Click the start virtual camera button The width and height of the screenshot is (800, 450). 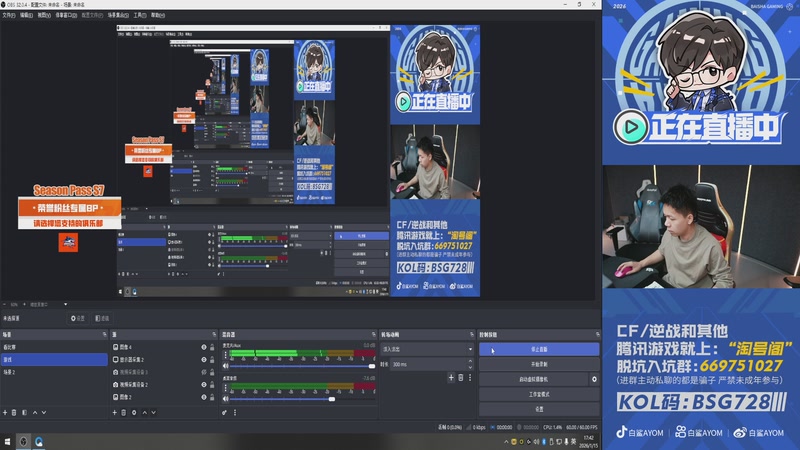(x=534, y=379)
